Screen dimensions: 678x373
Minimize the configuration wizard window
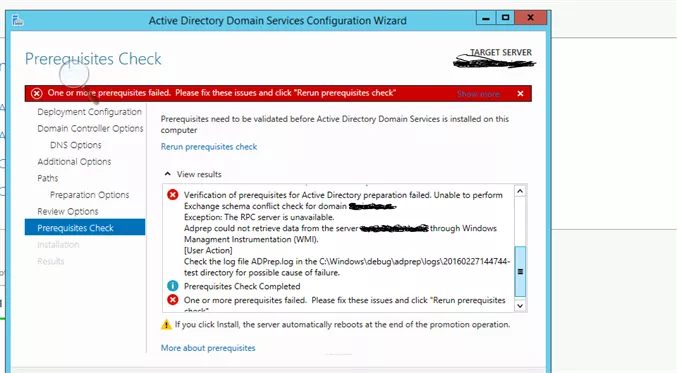(486, 18)
